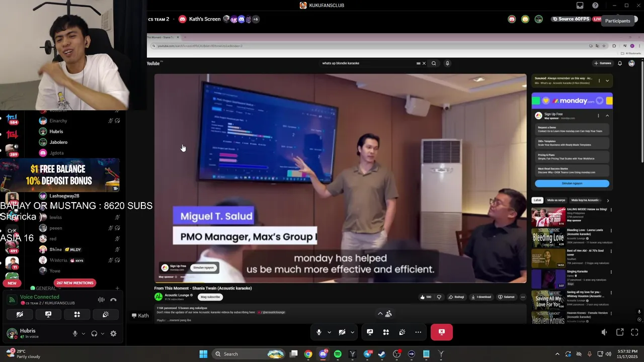Image resolution: width=644 pixels, height=362 pixels.
Task: Collapse the monday.com ad panel chevron
Action: (607, 116)
